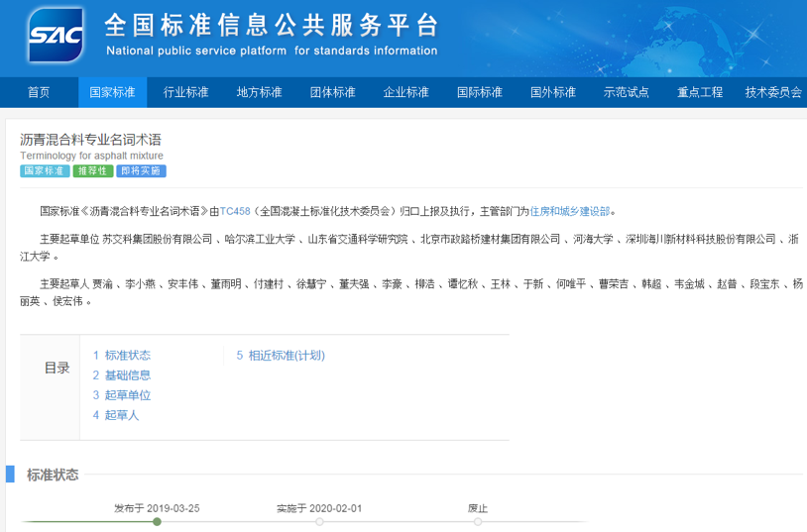Open the 企业标准 navigation item
This screenshot has height=532, width=807.
tap(405, 92)
